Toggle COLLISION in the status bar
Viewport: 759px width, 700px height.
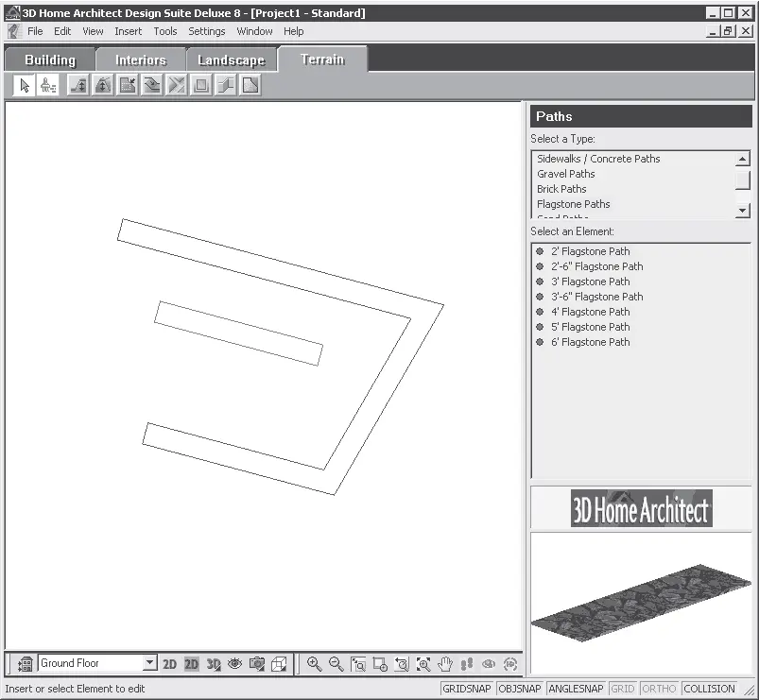pos(710,689)
